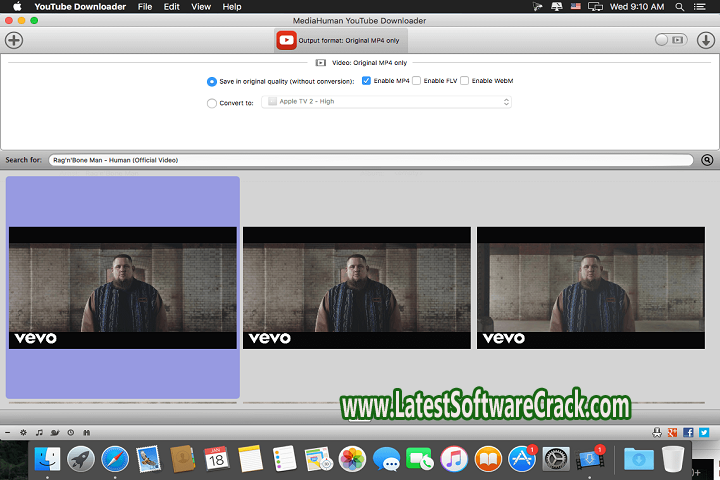The height and width of the screenshot is (480, 720).
Task: Open Safari from the dock
Action: (x=115, y=459)
